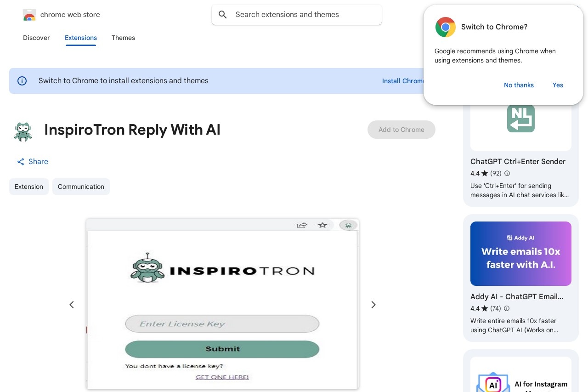The height and width of the screenshot is (392, 588).
Task: Click the search magnifier icon
Action: pyautogui.click(x=223, y=15)
